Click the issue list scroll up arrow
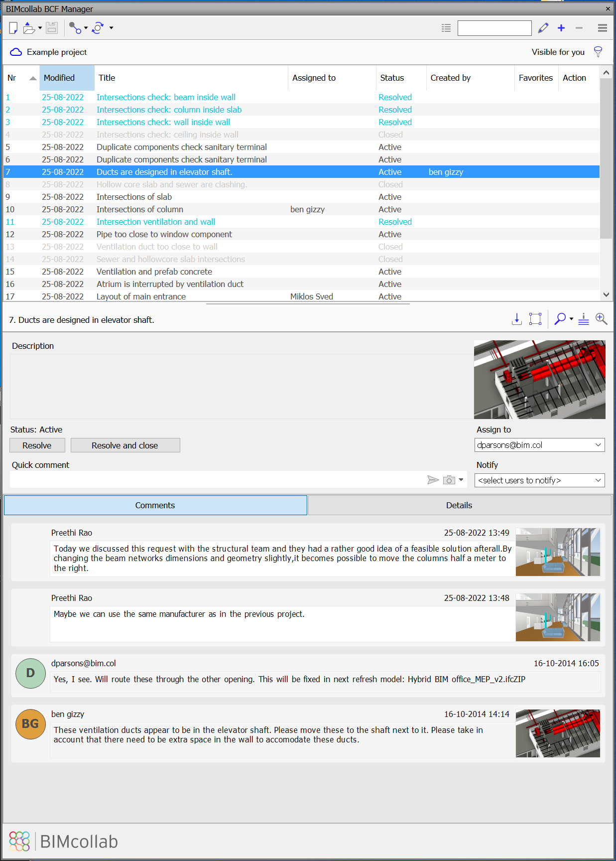The height and width of the screenshot is (861, 616). click(606, 73)
